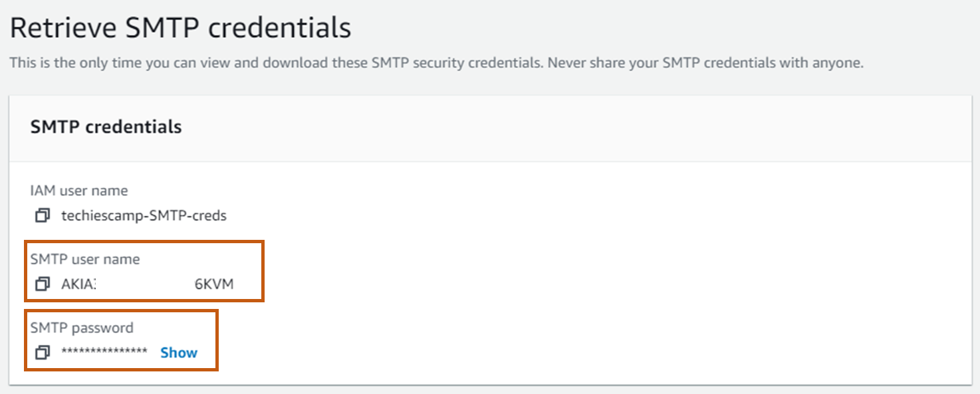980x394 pixels.
Task: Reveal the asterisk-masked password
Action: (178, 353)
